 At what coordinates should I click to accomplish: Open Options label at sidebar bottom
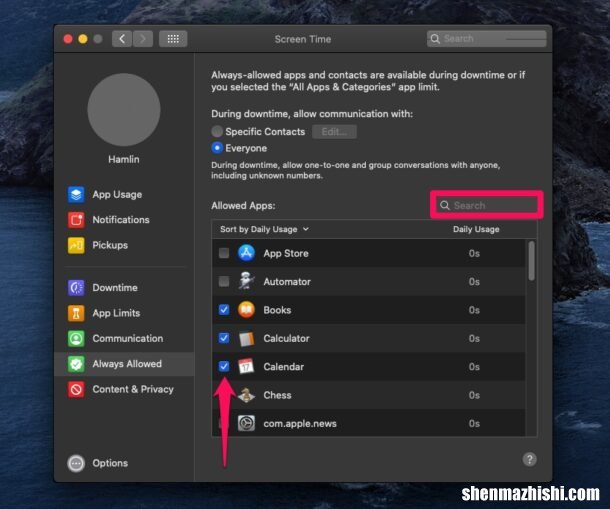coord(110,463)
